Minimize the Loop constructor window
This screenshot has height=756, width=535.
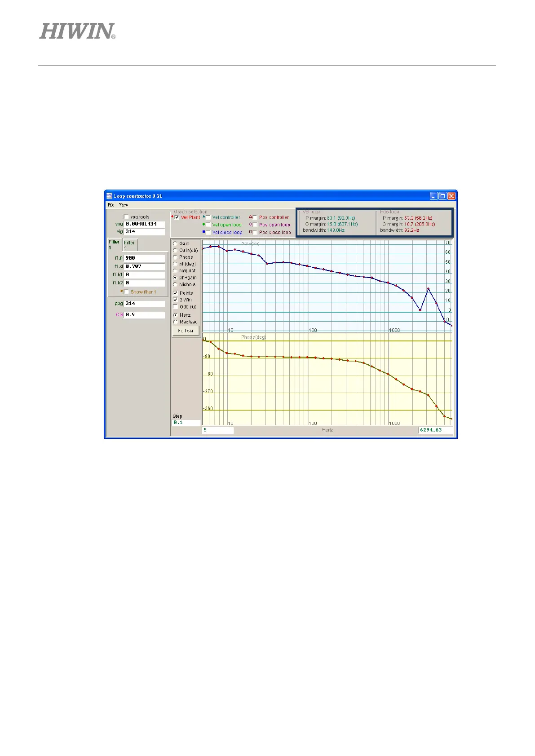(x=433, y=196)
